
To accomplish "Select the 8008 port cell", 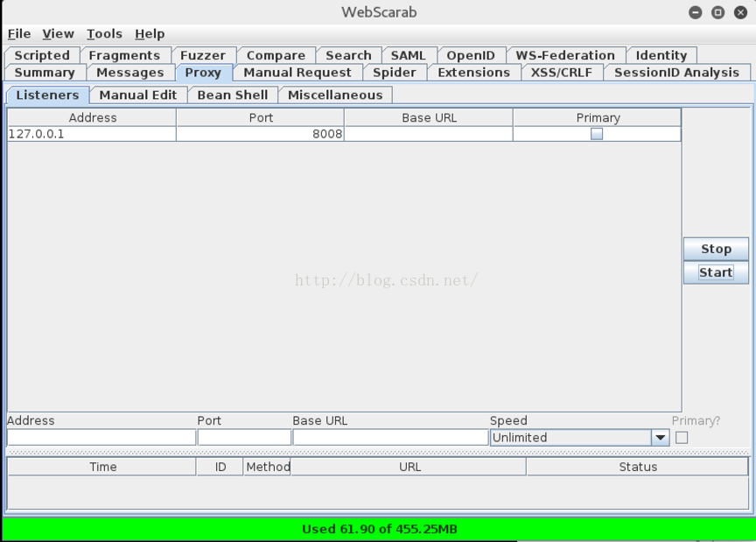I will [x=261, y=134].
